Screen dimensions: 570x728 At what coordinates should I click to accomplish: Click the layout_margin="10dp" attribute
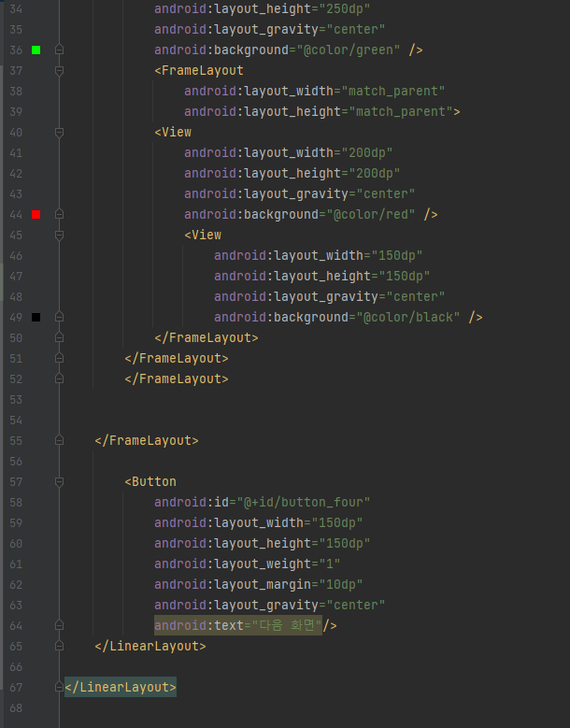[x=259, y=584]
